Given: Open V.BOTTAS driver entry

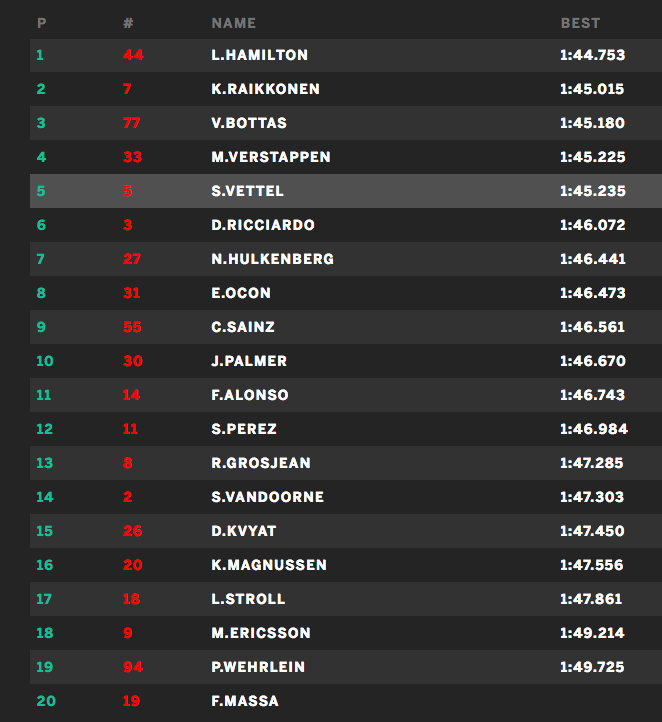Looking at the screenshot, I should click(x=249, y=123).
